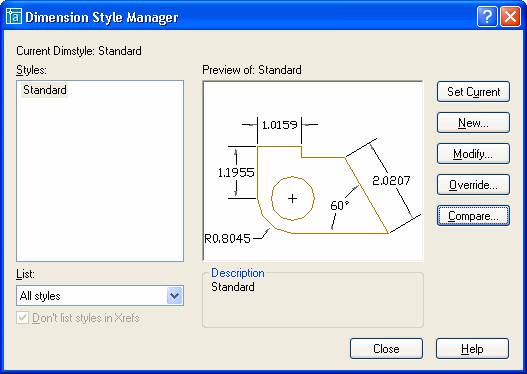Open the Compare dimension styles dialog
Image resolution: width=527 pixels, height=374 pixels.
pos(473,216)
